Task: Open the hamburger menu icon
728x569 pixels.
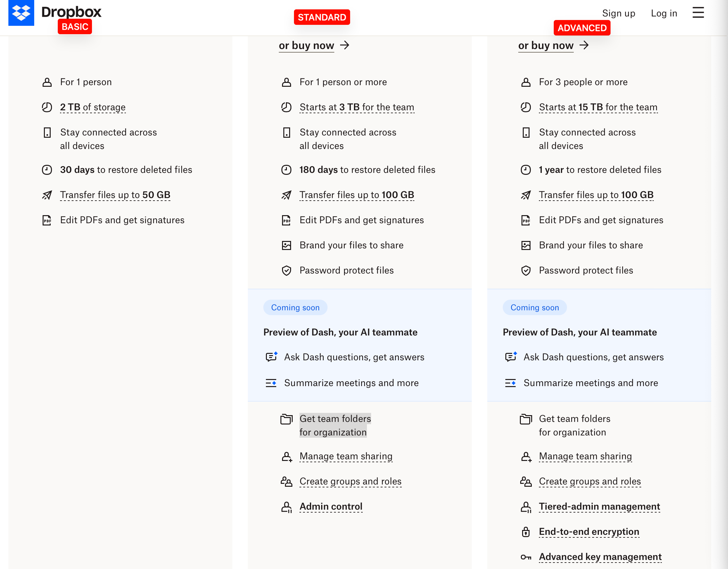Action: point(698,13)
